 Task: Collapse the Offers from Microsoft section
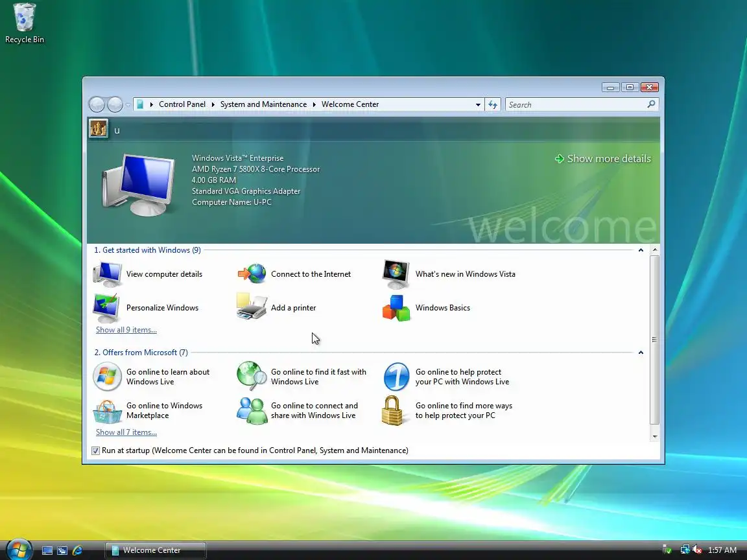tap(641, 353)
